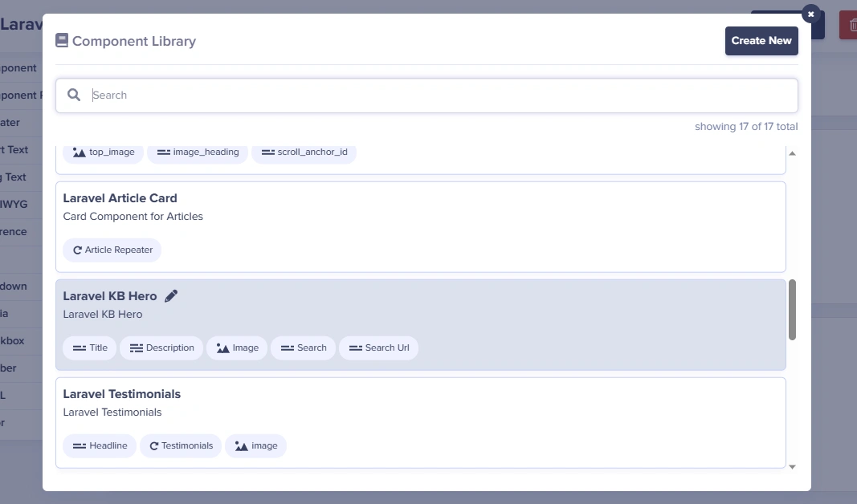Click the 'Card Component for Articles' description
The height and width of the screenshot is (504, 857).
133,216
